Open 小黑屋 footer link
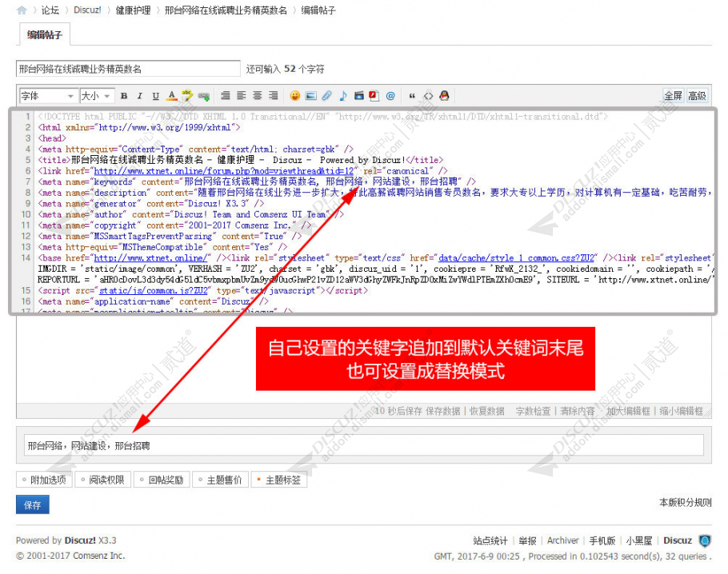The width and height of the screenshot is (728, 574). 639,540
